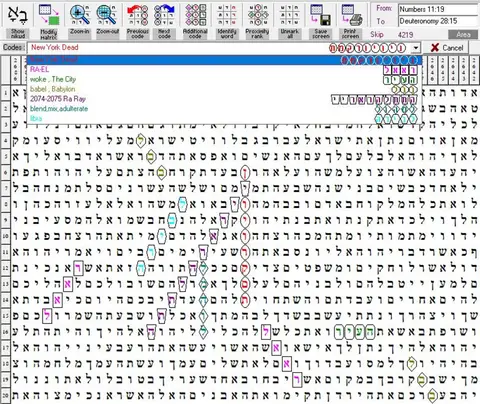Screen dimensions: 480x404
Task: Click the green boxed word in row 16
Action: coord(355,331)
